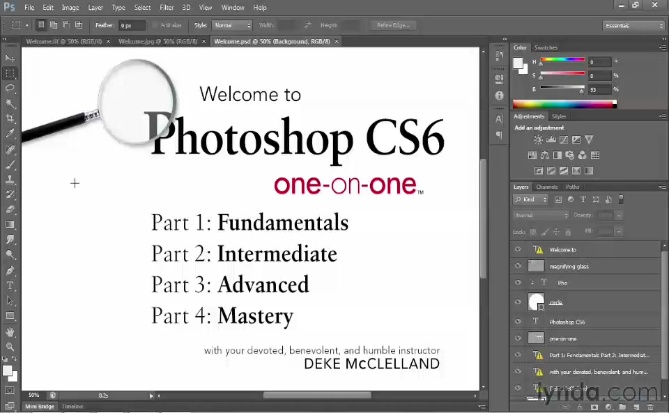Viewport: 669px width, 413px height.
Task: Select the Move tool
Action: 10,58
